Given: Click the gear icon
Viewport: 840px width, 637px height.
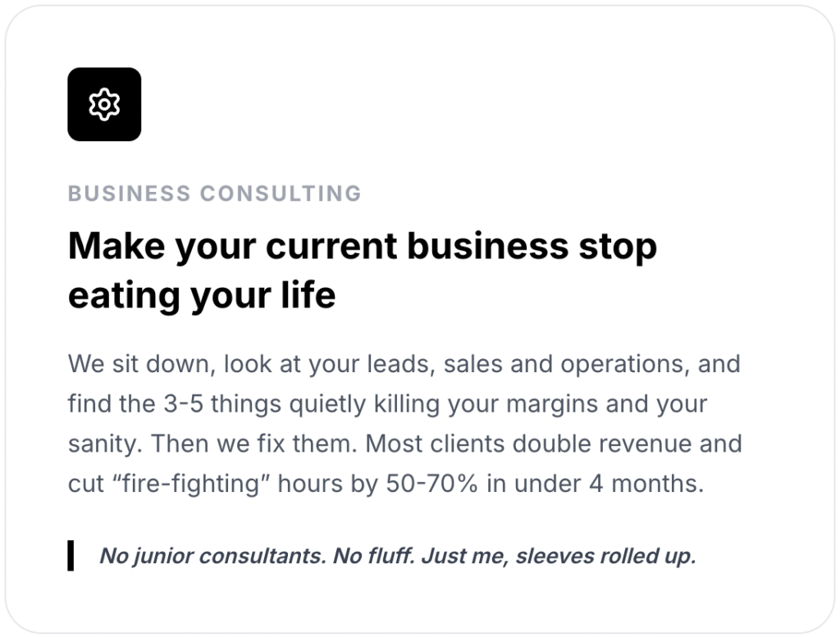Looking at the screenshot, I should coord(104,104).
